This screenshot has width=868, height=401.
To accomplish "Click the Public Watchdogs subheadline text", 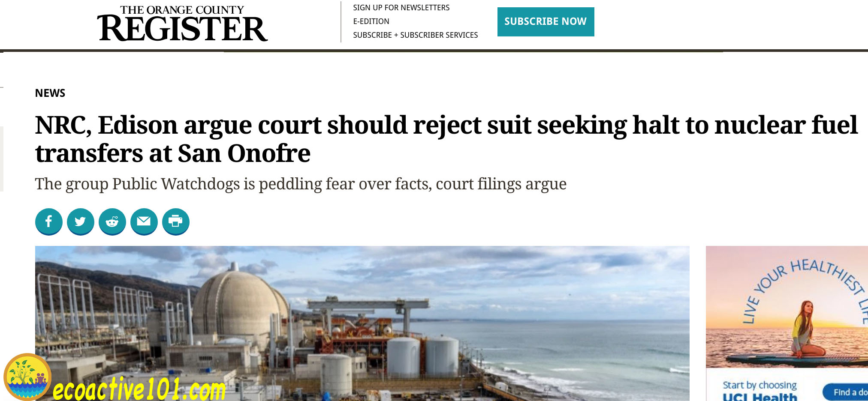I will (x=301, y=184).
